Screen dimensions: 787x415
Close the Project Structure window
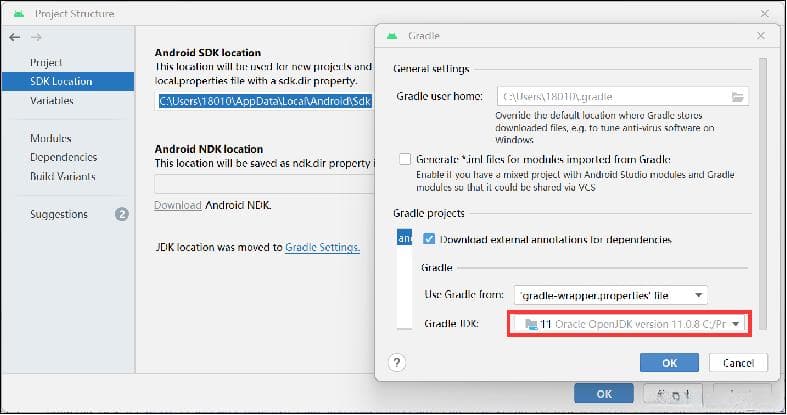pos(764,14)
